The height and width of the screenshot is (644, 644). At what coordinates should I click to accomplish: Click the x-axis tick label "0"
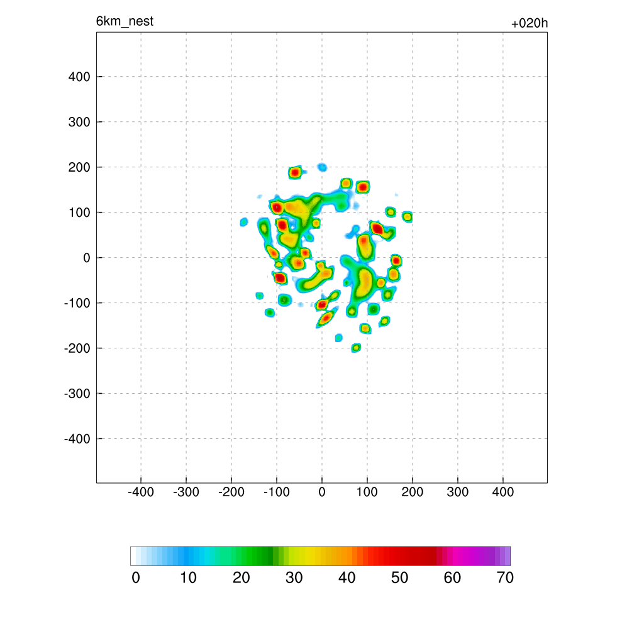coord(322,492)
